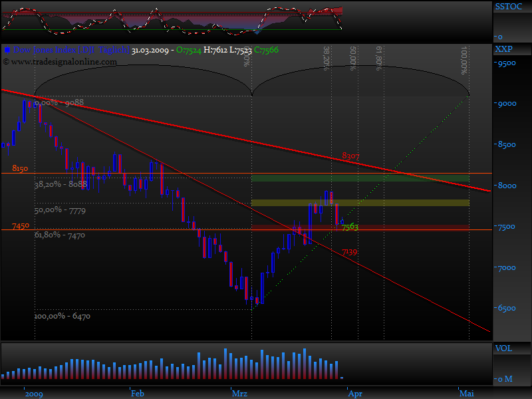The height and width of the screenshot is (399, 532).
Task: Click the orange 8150 resistance label
Action: click(x=20, y=169)
